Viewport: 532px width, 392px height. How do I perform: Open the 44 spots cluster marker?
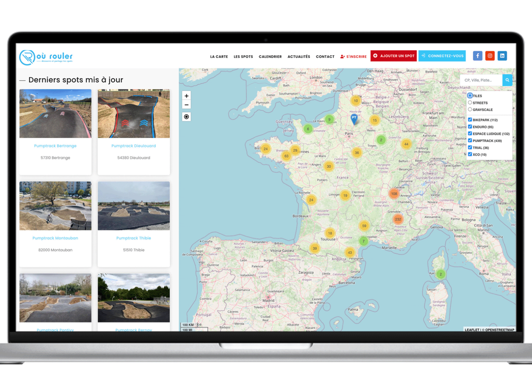(406, 144)
